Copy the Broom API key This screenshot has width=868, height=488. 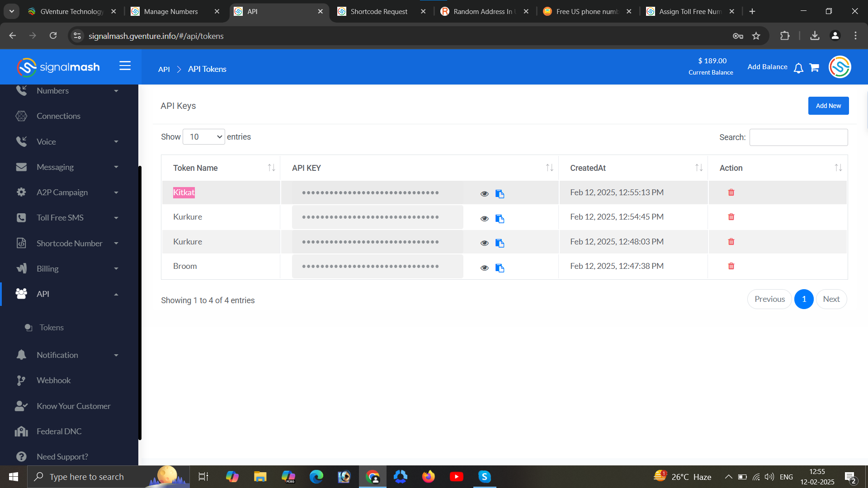500,268
